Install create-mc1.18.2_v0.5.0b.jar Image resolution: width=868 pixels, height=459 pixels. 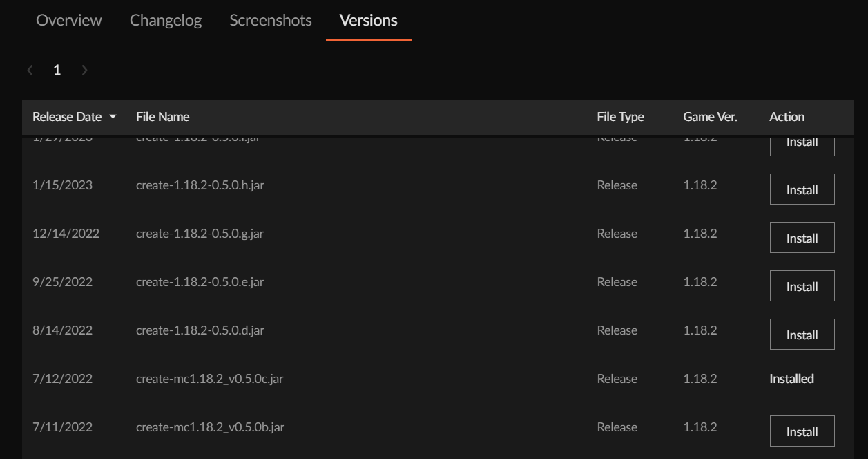click(x=802, y=431)
